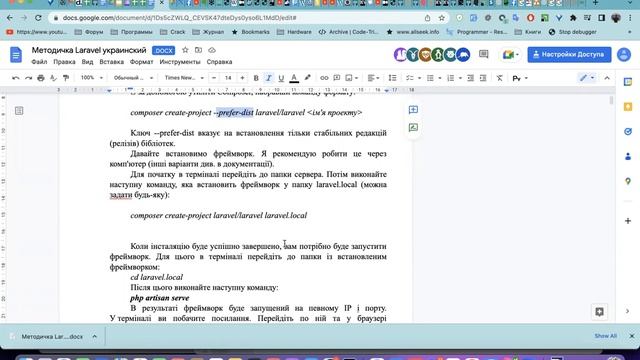Get more add-ons with plus icon
Screen dimensions: 640x360
[628, 221]
